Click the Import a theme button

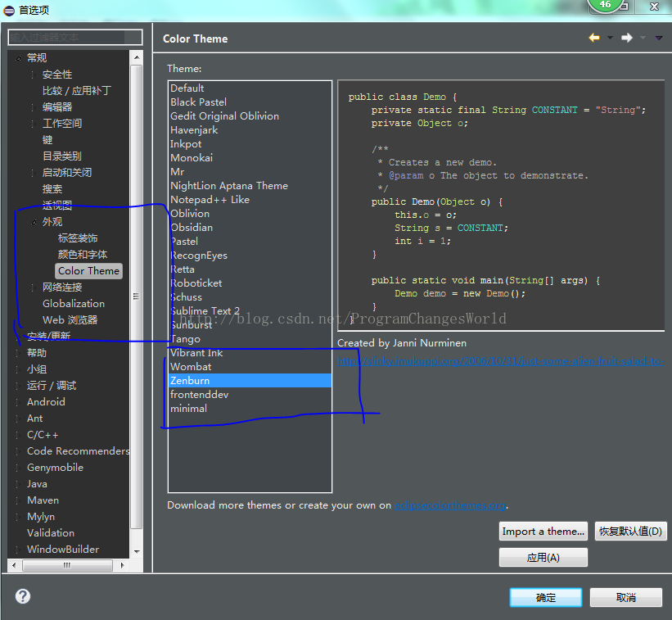[543, 532]
